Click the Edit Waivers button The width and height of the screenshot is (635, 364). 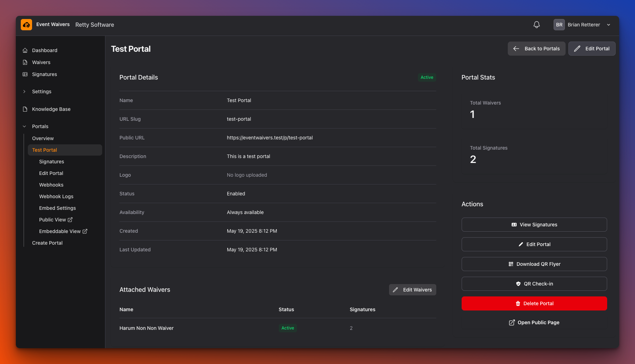tap(412, 290)
